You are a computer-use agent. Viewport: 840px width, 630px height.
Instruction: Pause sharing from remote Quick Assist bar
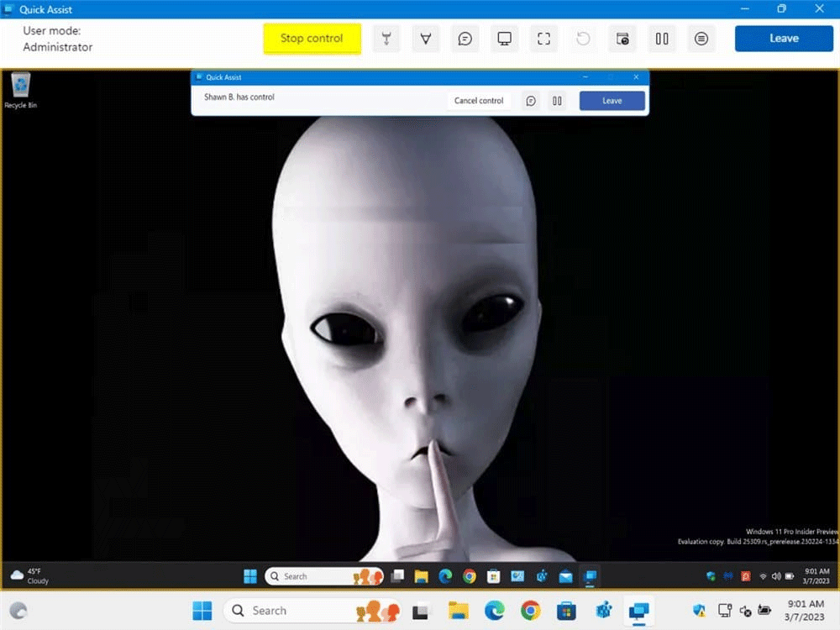pyautogui.click(x=557, y=101)
